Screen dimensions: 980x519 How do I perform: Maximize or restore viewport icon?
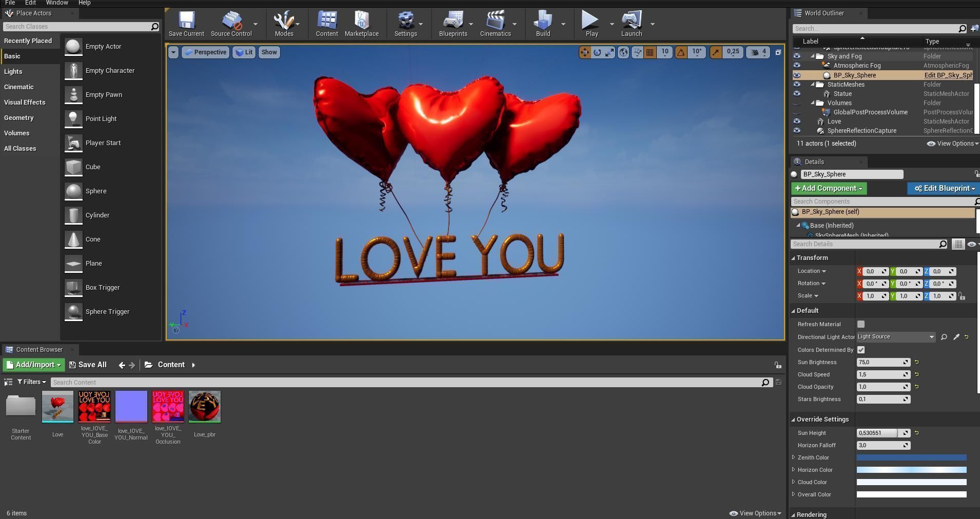pyautogui.click(x=778, y=52)
